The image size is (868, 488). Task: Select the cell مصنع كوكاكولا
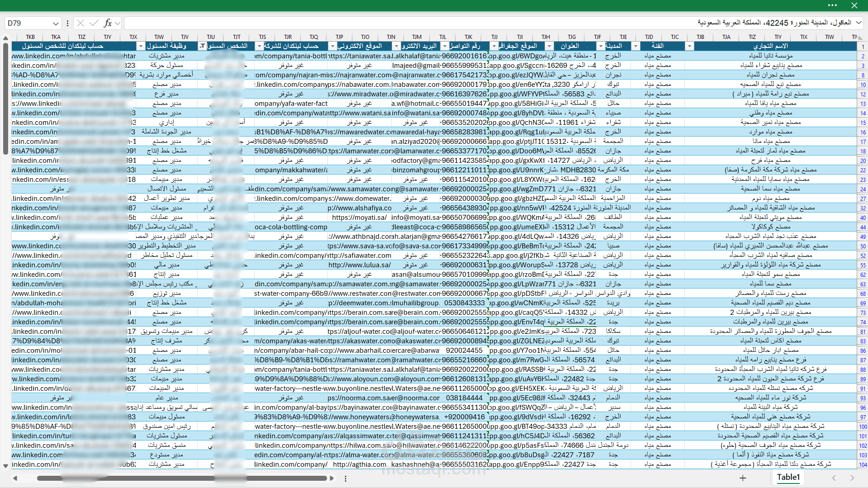(771, 227)
